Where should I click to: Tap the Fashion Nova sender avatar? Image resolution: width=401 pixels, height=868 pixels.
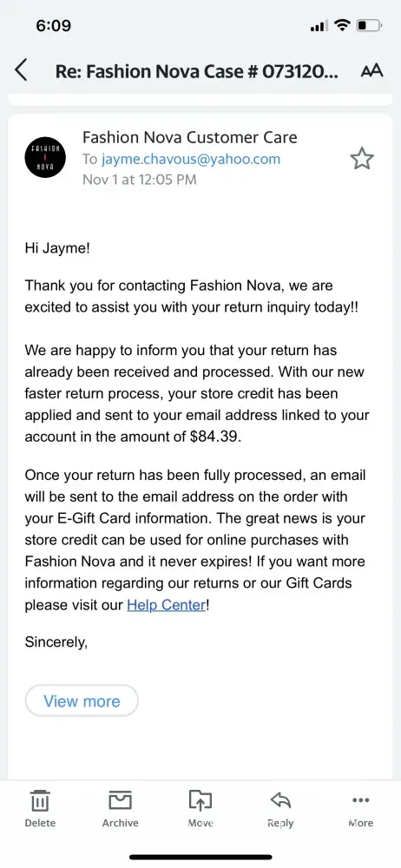[x=45, y=156]
